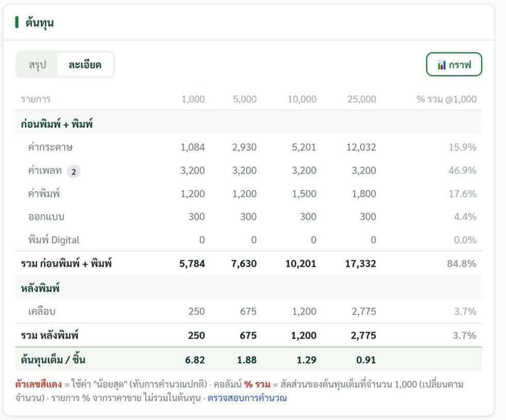
Task: Click the 4.4% percentage in ออกแบบ row
Action: click(465, 216)
